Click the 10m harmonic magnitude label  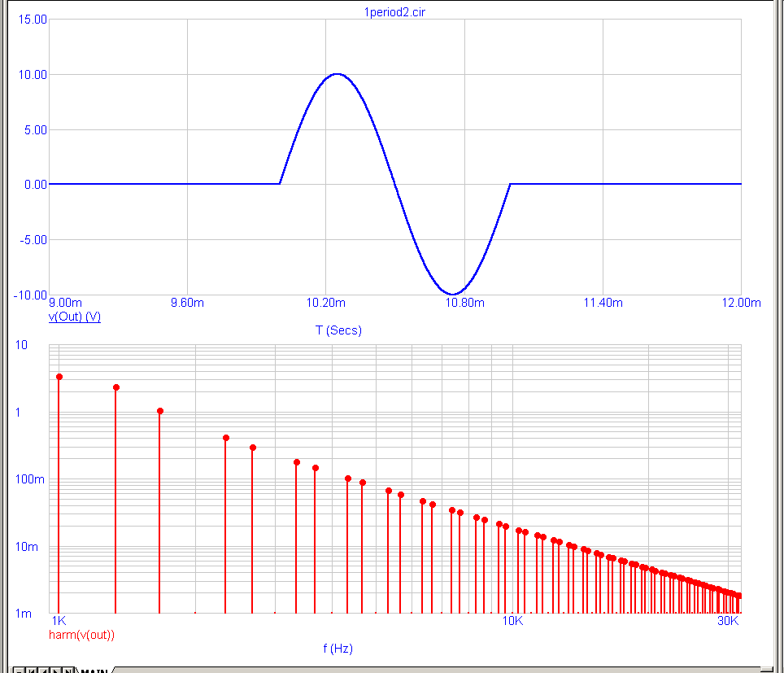(27, 547)
